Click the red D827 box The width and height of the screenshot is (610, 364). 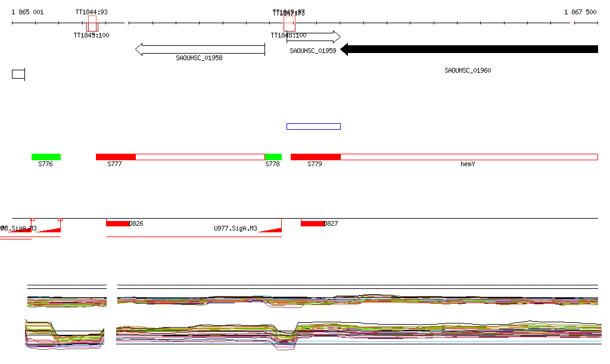pos(312,223)
